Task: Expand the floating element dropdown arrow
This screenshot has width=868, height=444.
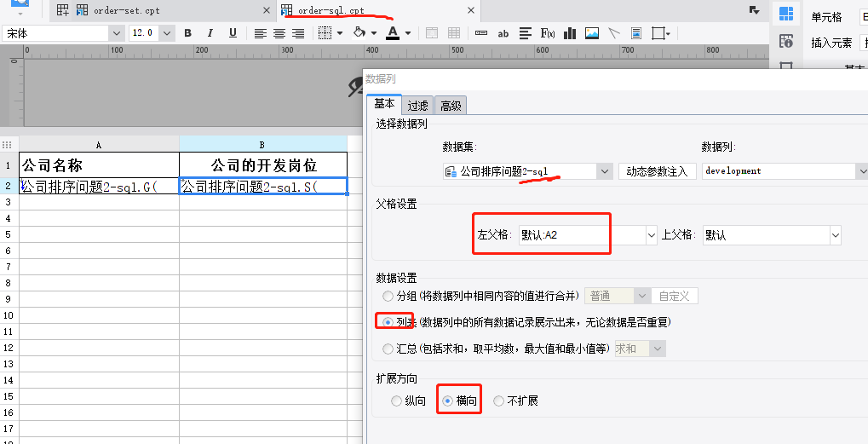Action: 668,34
